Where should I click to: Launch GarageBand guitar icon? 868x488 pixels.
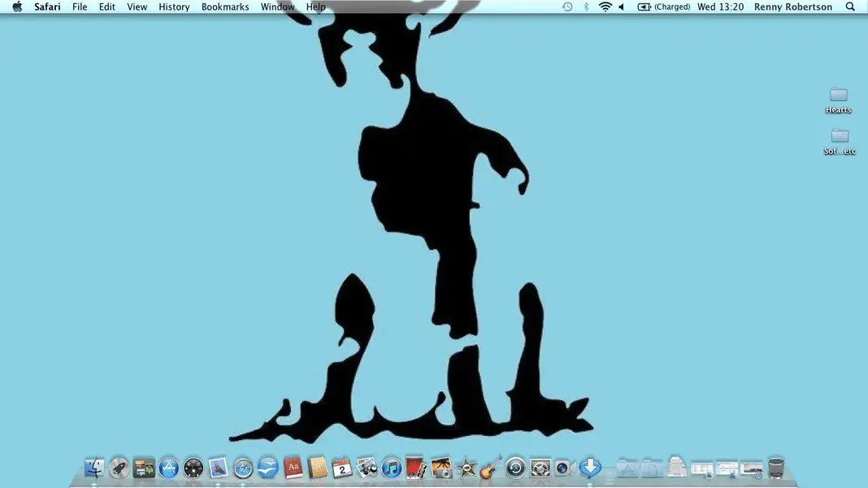coord(490,468)
